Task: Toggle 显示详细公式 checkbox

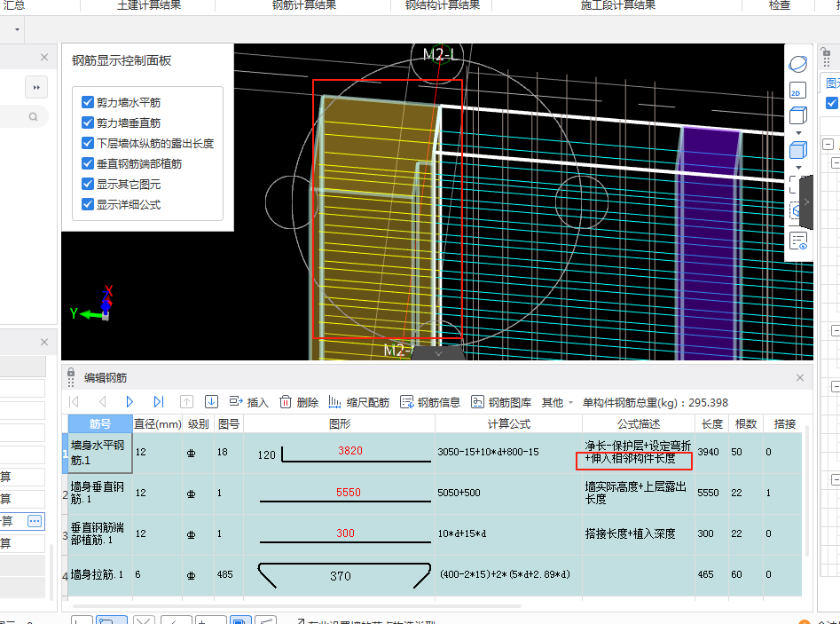Action: pos(88,204)
